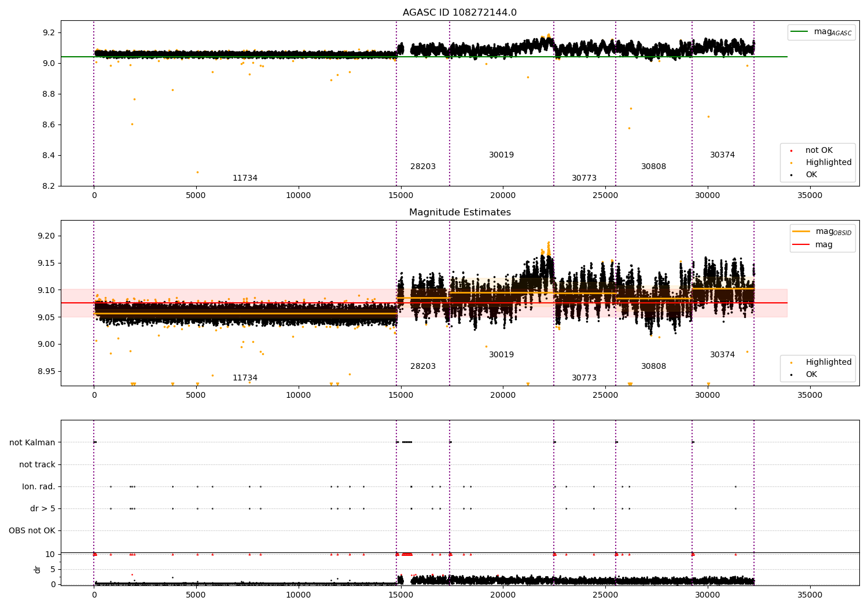Click the 35000 x-tick label under the bottom plot
Viewport: 868px width, 608px height.
click(810, 595)
